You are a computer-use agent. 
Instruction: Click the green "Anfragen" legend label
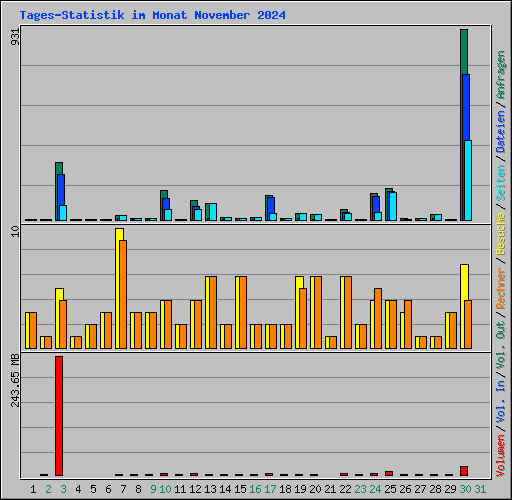click(501, 74)
